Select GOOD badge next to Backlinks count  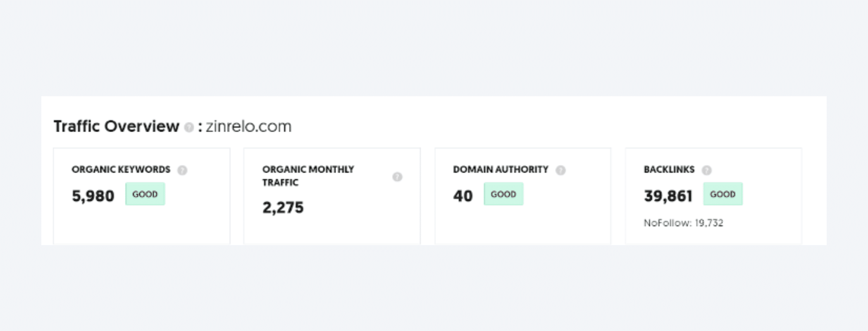[723, 194]
